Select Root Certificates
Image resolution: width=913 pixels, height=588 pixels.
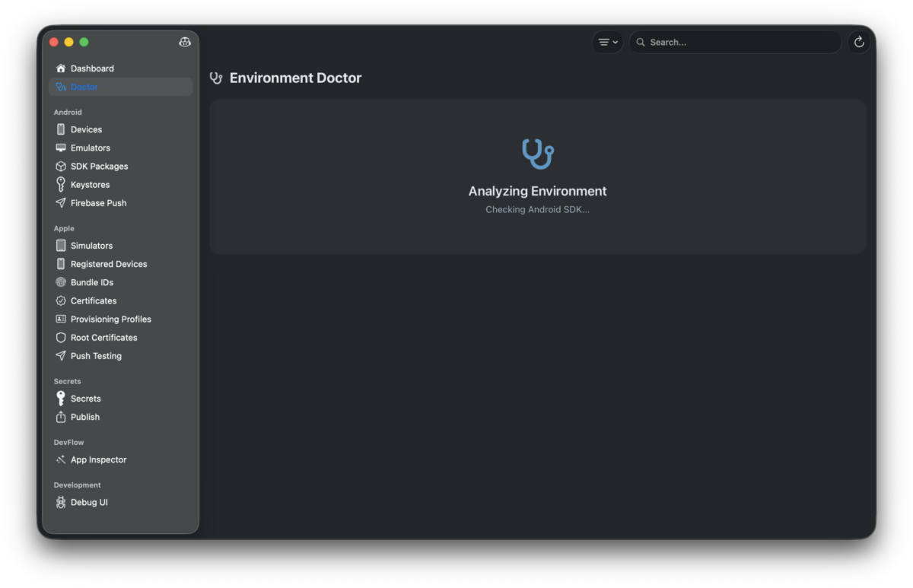click(120, 337)
